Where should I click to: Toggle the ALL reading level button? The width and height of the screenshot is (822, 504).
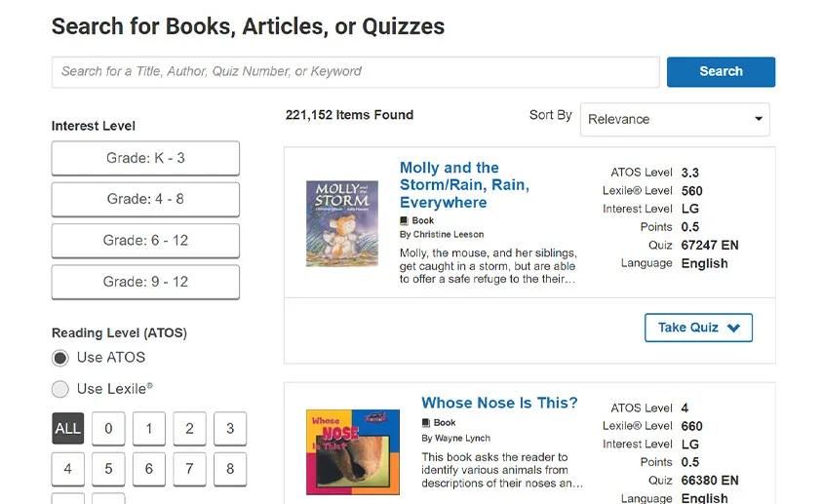(67, 428)
